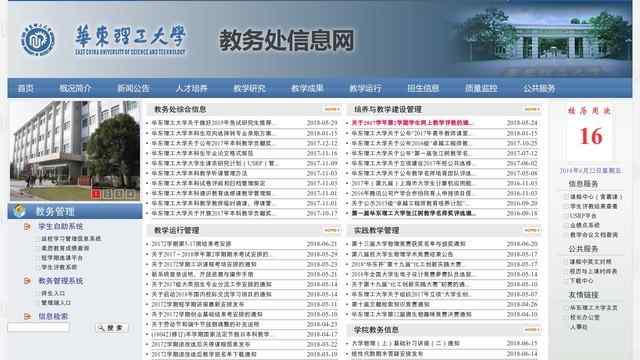Open the red highlighted notice dated 2018-05-24
This screenshot has width=640, height=360.
coord(412,122)
